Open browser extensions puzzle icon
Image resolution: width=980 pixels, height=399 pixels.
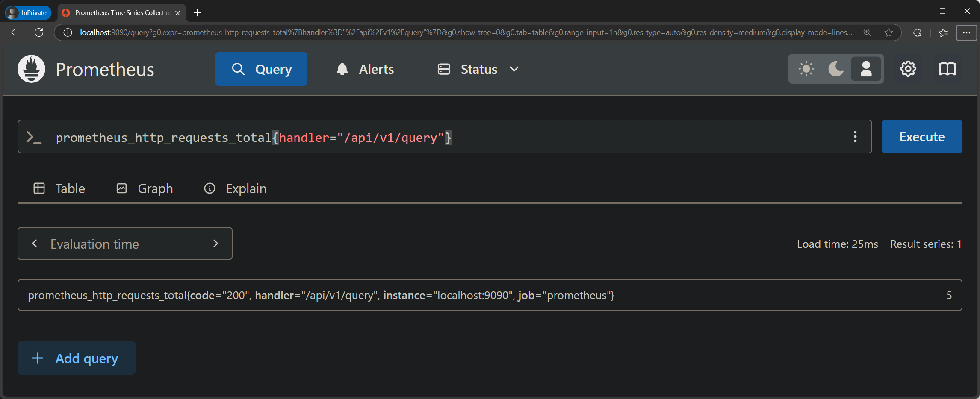point(917,32)
